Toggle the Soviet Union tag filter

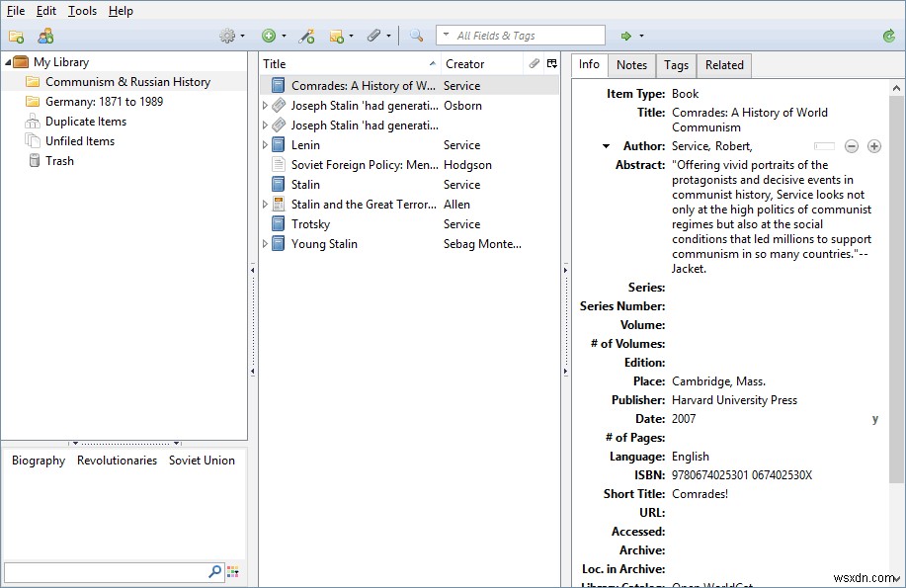coord(202,461)
